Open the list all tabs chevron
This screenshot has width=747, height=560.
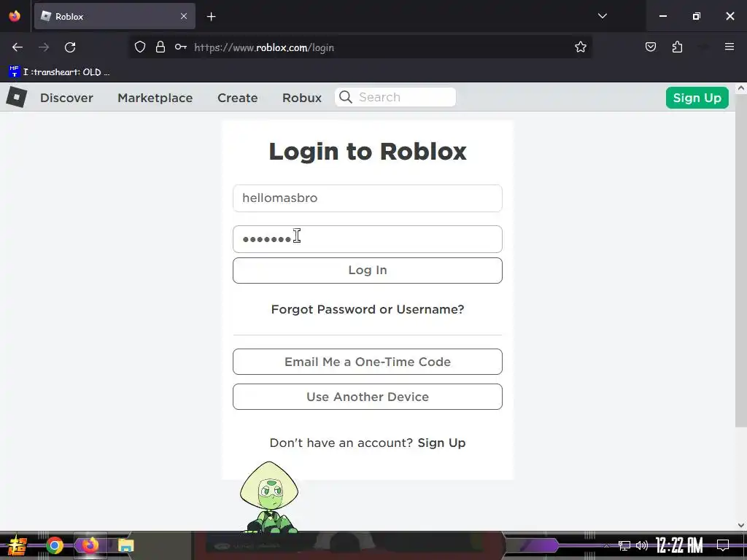click(603, 16)
